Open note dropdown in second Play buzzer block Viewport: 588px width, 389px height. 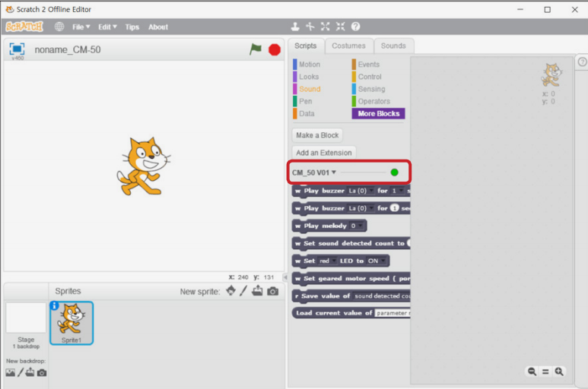coord(360,208)
